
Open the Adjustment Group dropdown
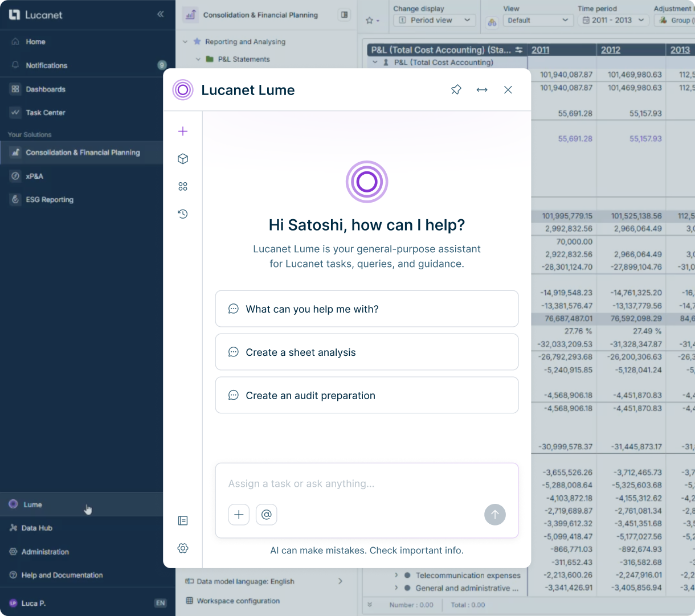click(674, 20)
